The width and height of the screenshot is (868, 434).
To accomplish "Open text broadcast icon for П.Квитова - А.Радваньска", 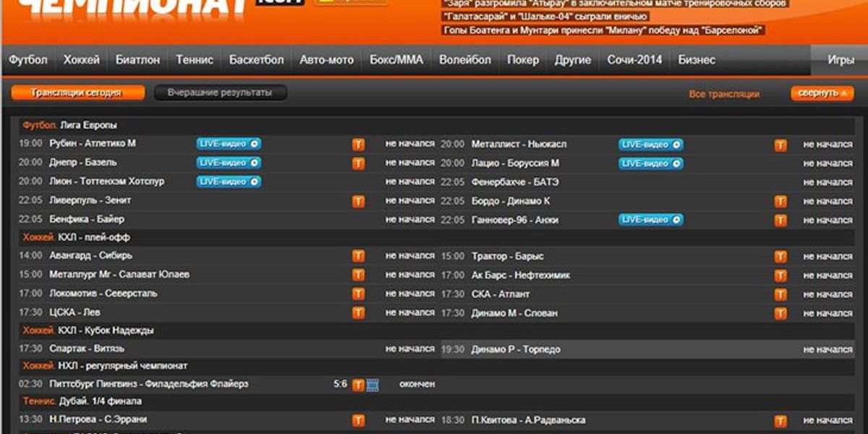I will click(x=780, y=420).
